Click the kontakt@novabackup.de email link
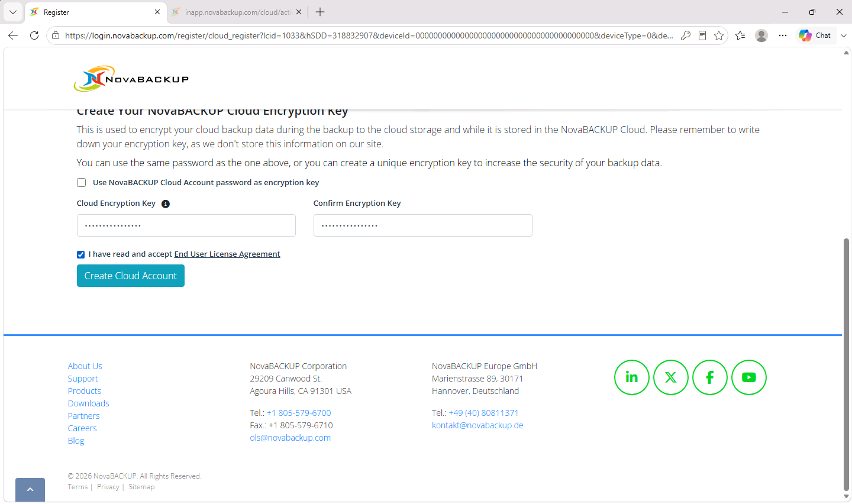 [x=477, y=425]
